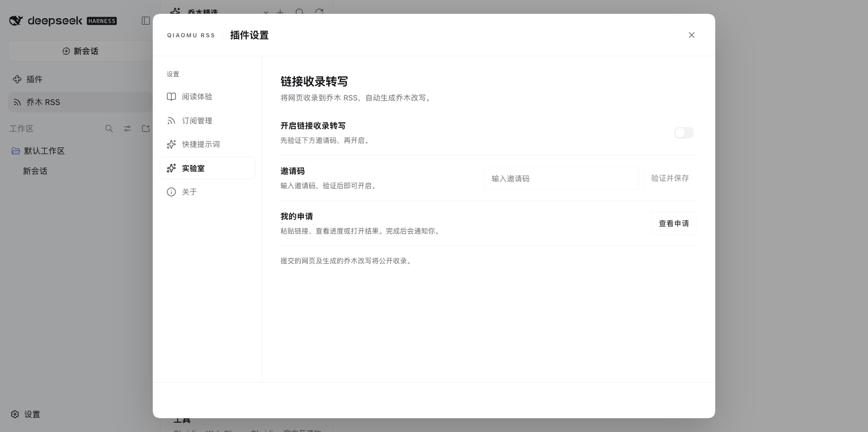This screenshot has width=868, height=432.
Task: Select the 实验室 settings tab
Action: 207,168
